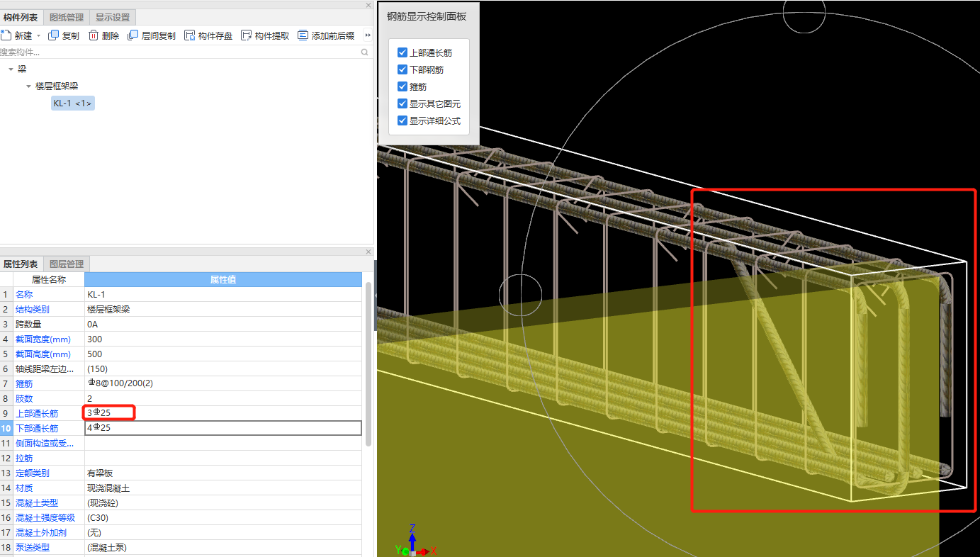The width and height of the screenshot is (980, 557).
Task: Click the 复制 copy tool
Action: pyautogui.click(x=64, y=35)
